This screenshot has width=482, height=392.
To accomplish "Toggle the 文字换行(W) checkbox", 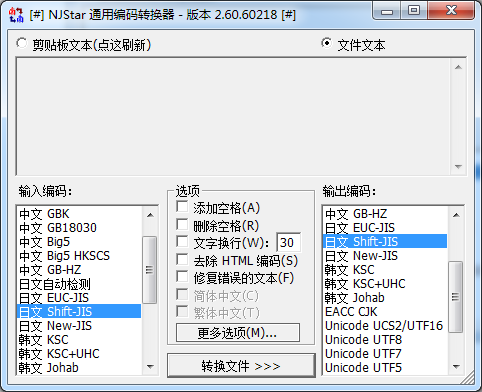I will 182,242.
